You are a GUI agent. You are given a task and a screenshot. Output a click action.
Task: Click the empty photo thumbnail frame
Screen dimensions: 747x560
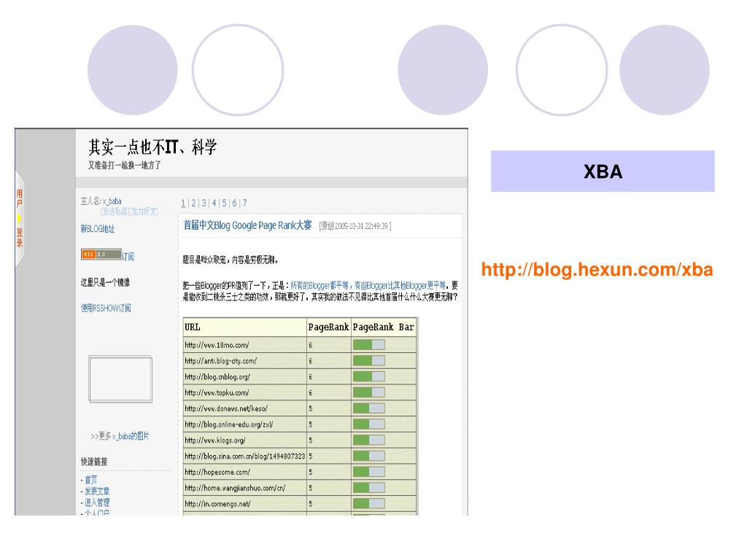(120, 379)
